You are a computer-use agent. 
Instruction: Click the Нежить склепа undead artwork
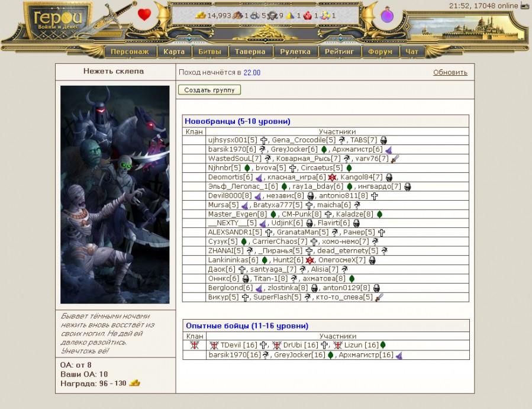pos(115,194)
